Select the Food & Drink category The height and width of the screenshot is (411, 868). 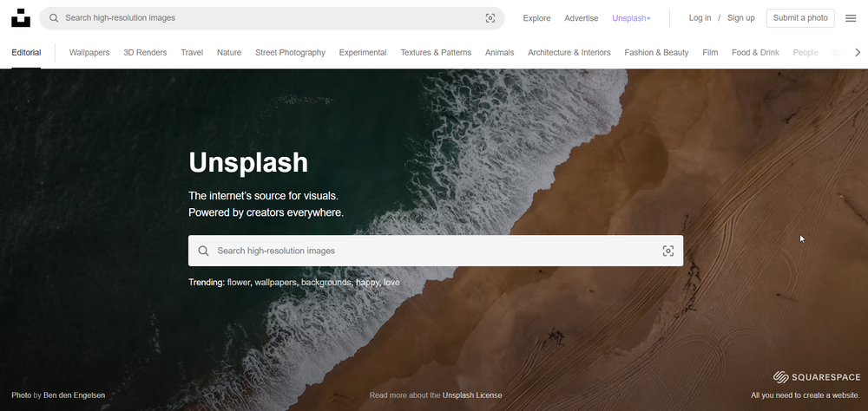click(x=755, y=53)
